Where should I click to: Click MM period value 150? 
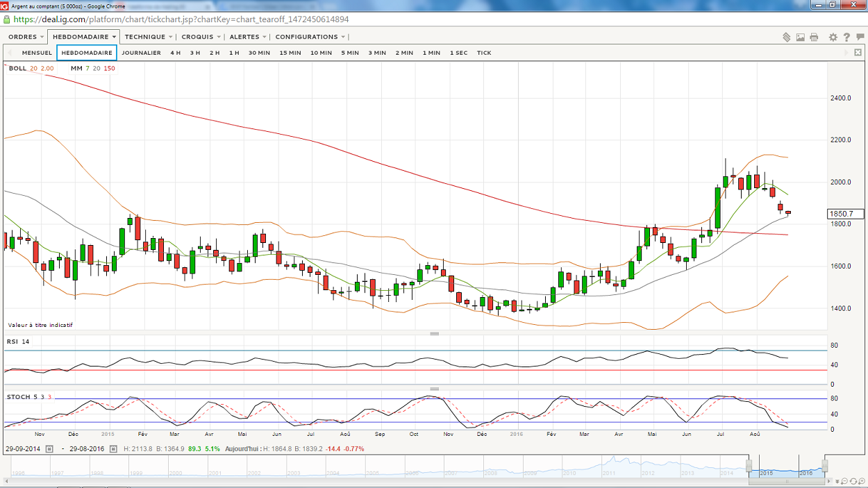(110, 68)
